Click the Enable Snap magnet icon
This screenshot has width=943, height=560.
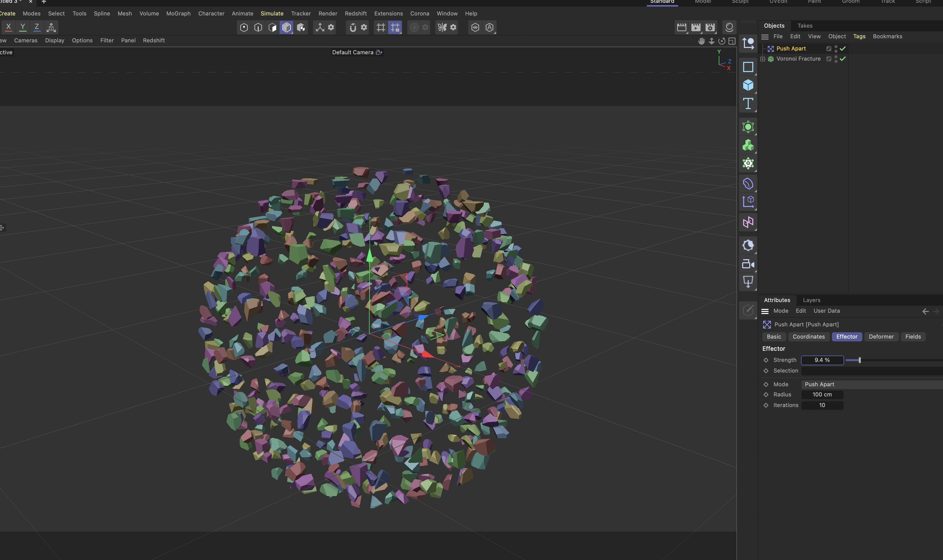pos(353,27)
